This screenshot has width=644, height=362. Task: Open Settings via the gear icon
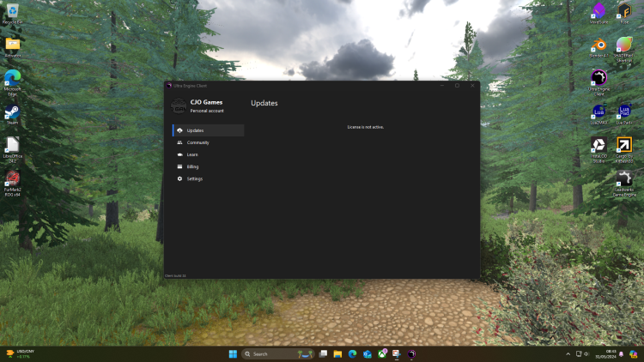tap(179, 178)
